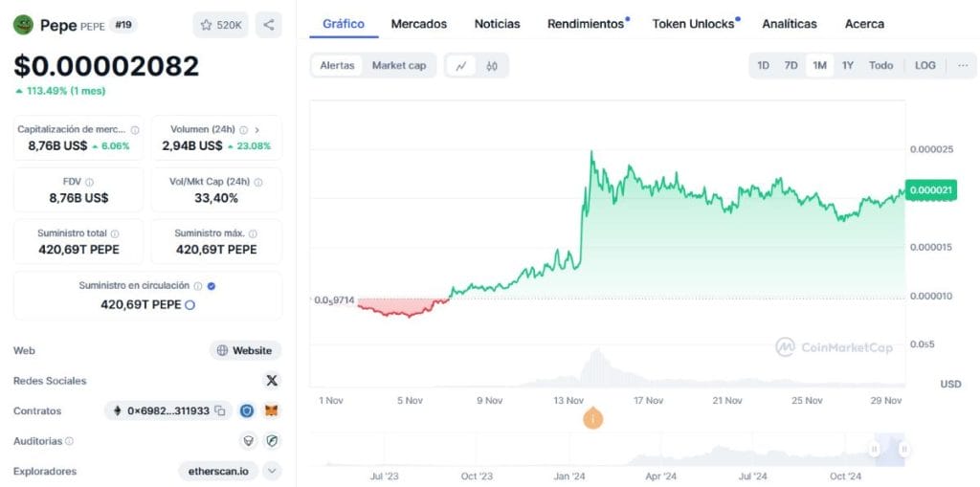Click info icon beside Suministro en circulación
980x487 pixels.
pos(197,286)
